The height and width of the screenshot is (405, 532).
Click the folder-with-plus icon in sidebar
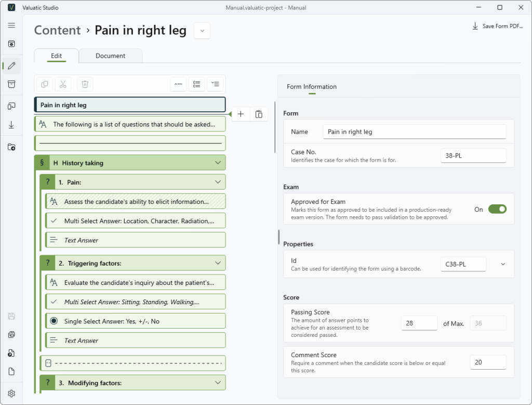click(x=11, y=147)
